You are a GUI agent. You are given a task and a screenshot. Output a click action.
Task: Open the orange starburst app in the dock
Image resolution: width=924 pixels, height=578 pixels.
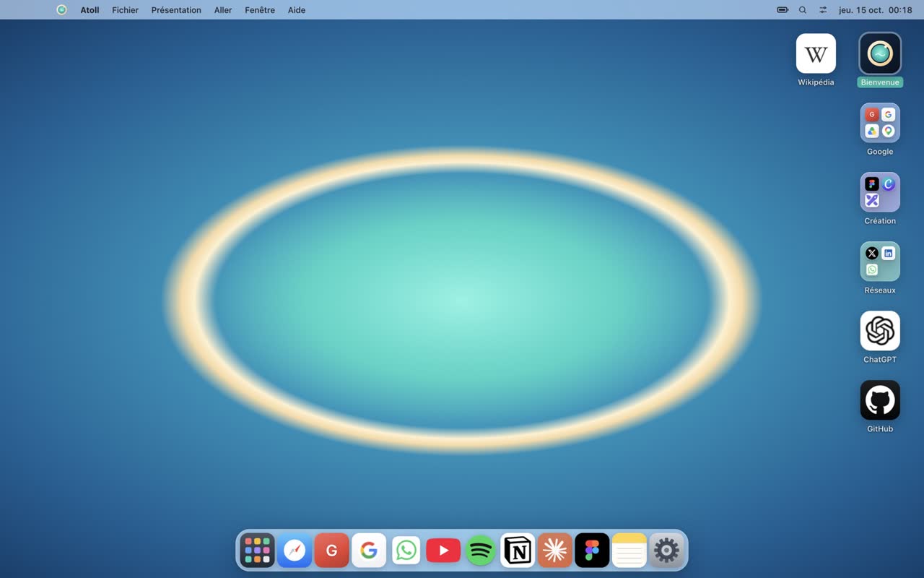coord(555,551)
